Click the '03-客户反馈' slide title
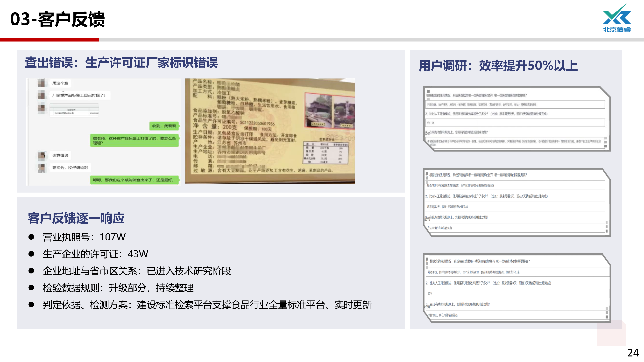This screenshot has height=362, width=644. [57, 19]
